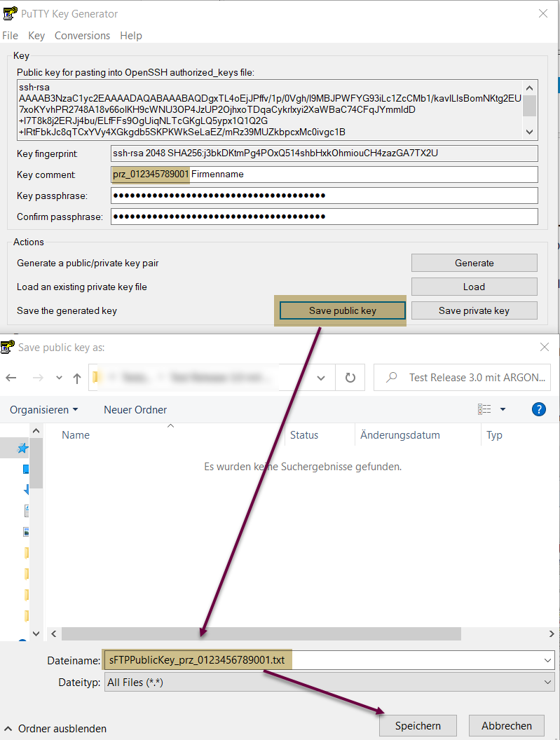Viewport: 560px width, 740px height.
Task: Select the Pictures icon in the sidebar
Action: click(x=27, y=531)
